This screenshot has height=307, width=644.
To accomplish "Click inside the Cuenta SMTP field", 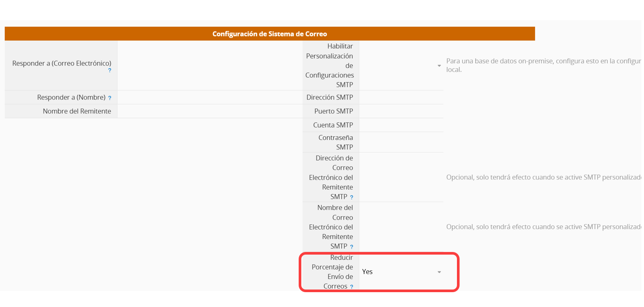I will click(401, 125).
